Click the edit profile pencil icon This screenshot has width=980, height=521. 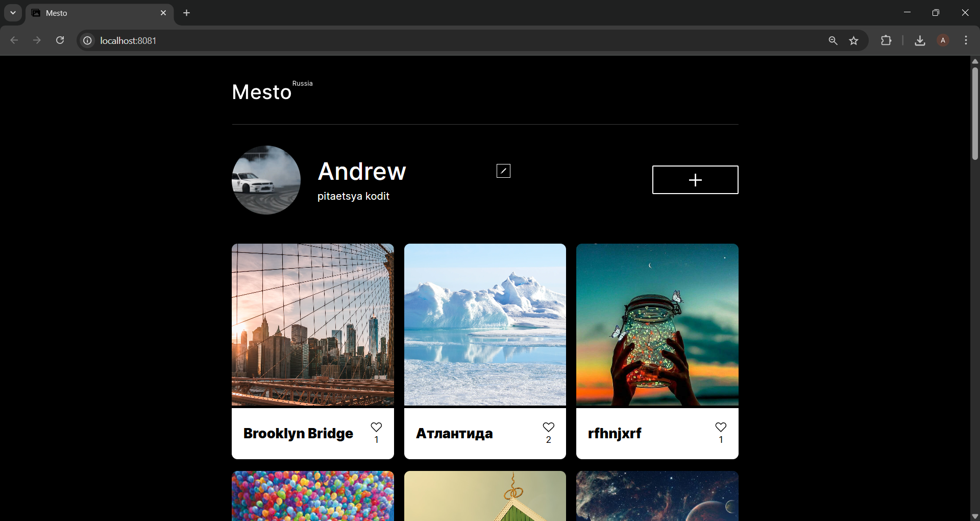(x=503, y=171)
